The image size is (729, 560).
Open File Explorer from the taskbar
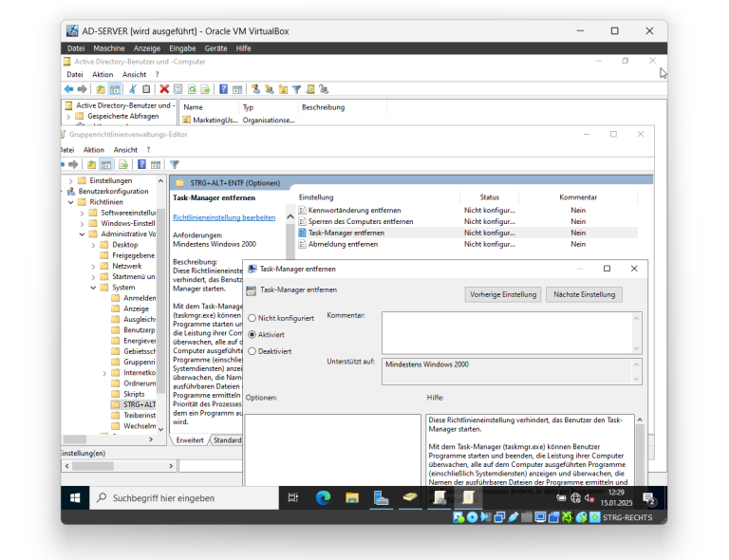[352, 498]
